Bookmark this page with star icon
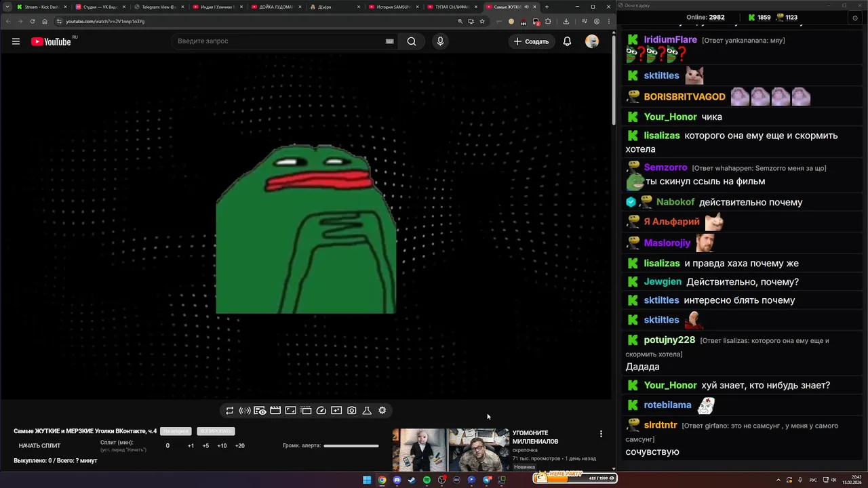Screen dimensions: 868x488 (x=482, y=21)
